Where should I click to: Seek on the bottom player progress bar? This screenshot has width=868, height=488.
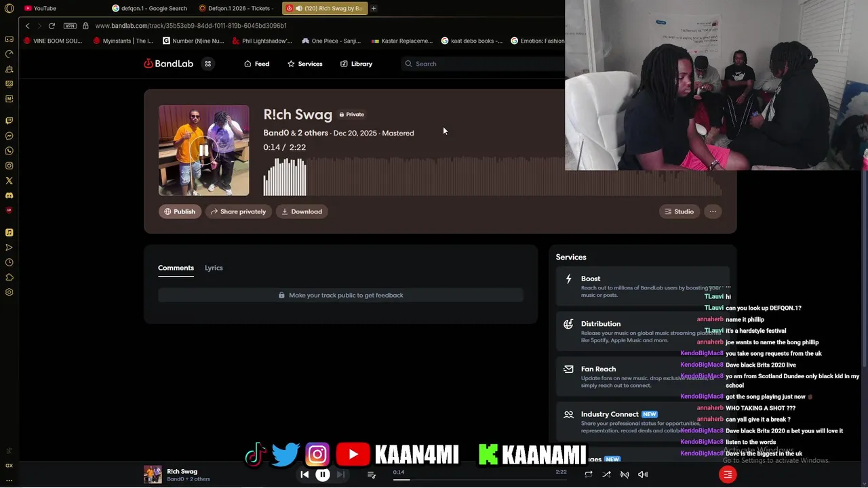[x=480, y=479]
